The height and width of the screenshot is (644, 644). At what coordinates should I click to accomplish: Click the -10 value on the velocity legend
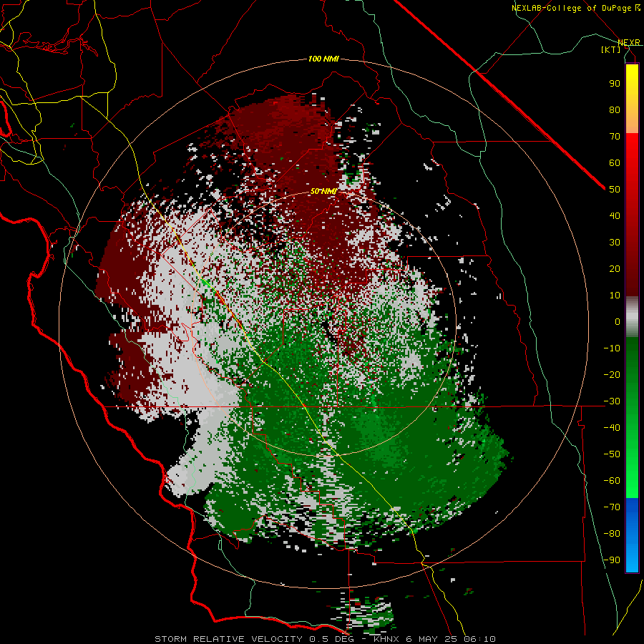pyautogui.click(x=612, y=348)
